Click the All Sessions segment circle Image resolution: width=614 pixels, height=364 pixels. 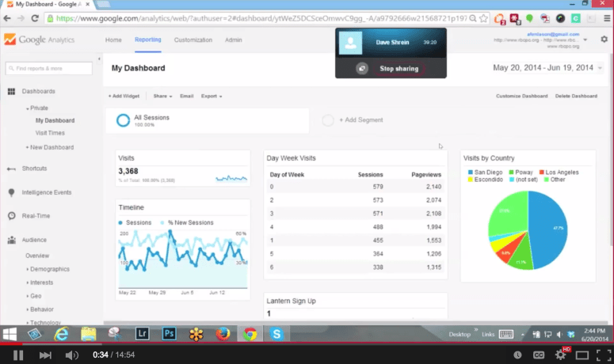pyautogui.click(x=123, y=120)
